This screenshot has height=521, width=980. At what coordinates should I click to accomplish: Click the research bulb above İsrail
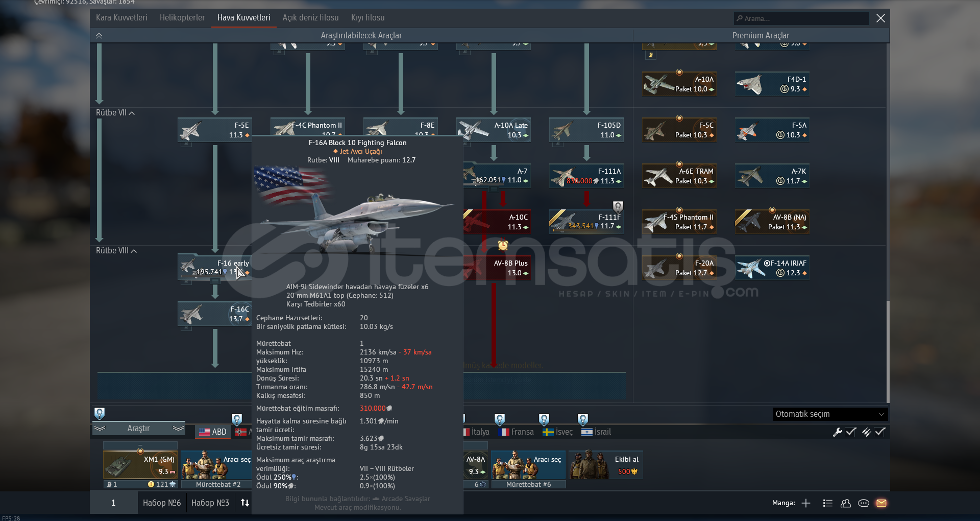tap(583, 419)
